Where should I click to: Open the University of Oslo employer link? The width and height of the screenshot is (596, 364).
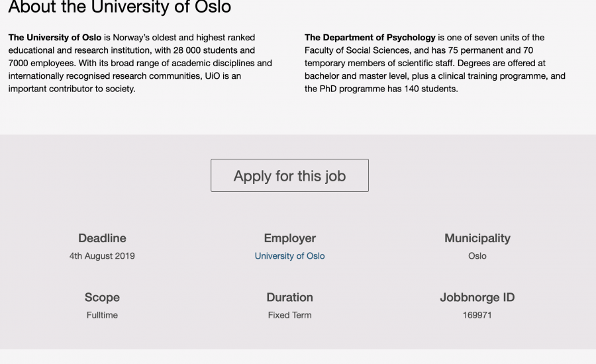click(289, 256)
